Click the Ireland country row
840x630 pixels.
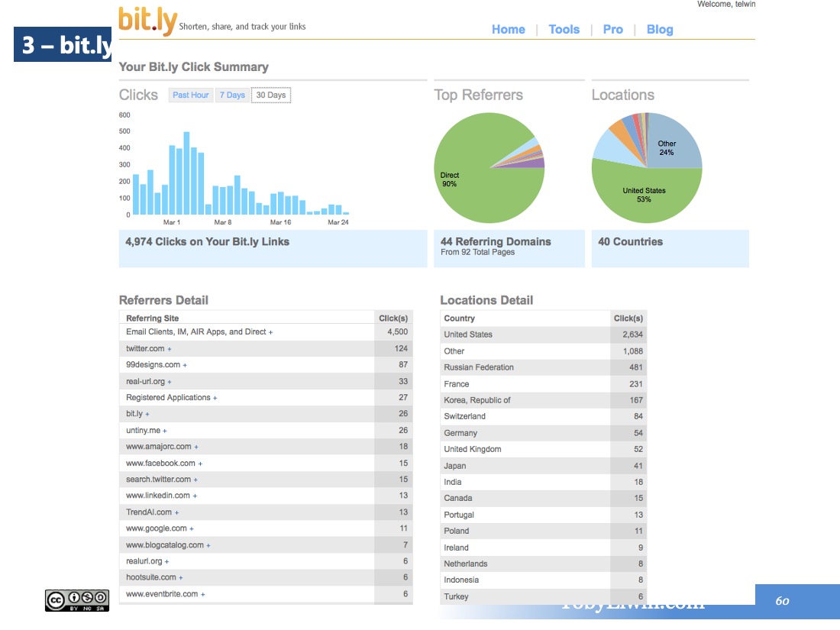coord(543,548)
